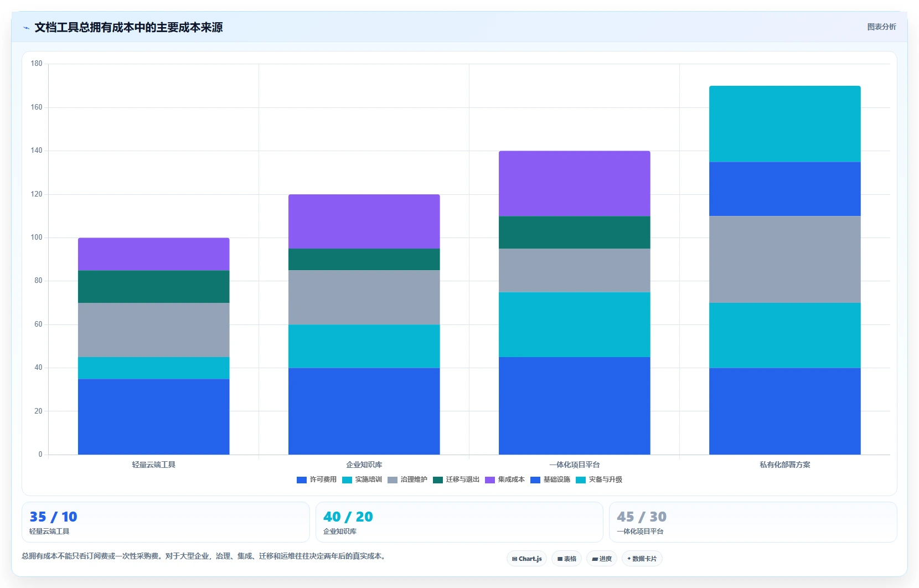Viewport: 919px width, 588px height.
Task: Click the gray segment of 企业知识库 bar
Action: pos(364,297)
